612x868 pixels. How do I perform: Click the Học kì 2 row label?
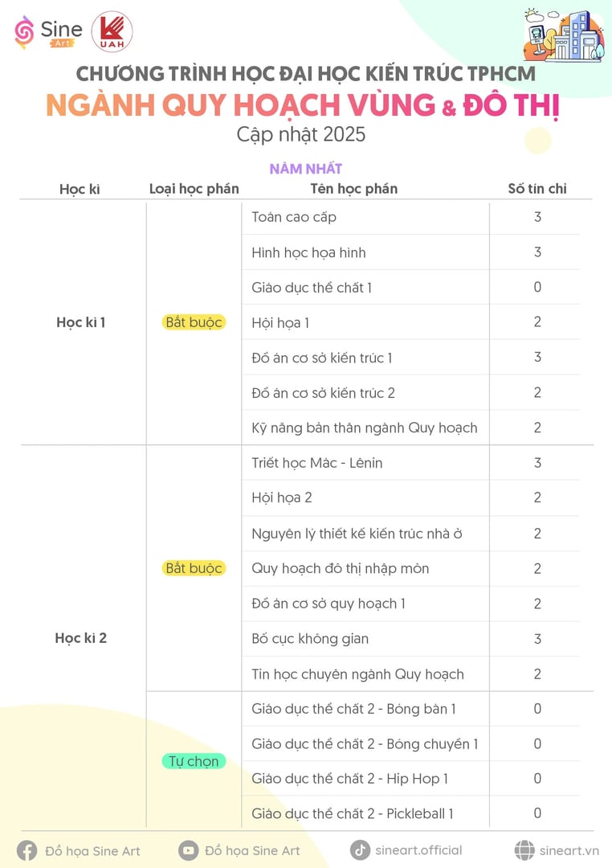(81, 637)
